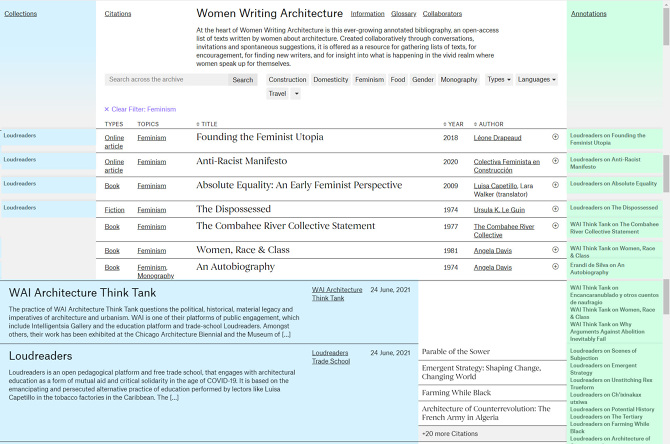Toggle the Domesticity topic filter
The height and width of the screenshot is (444, 670).
click(331, 79)
